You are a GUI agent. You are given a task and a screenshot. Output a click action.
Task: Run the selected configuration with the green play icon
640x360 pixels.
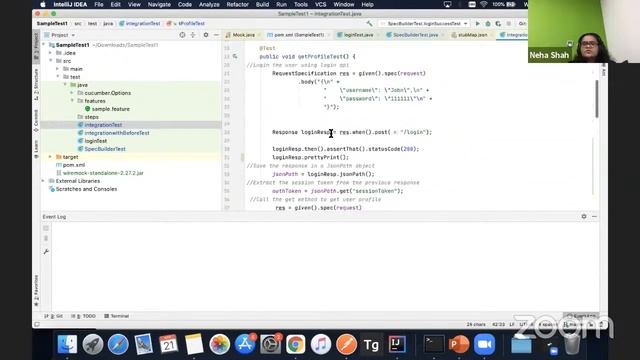click(478, 24)
